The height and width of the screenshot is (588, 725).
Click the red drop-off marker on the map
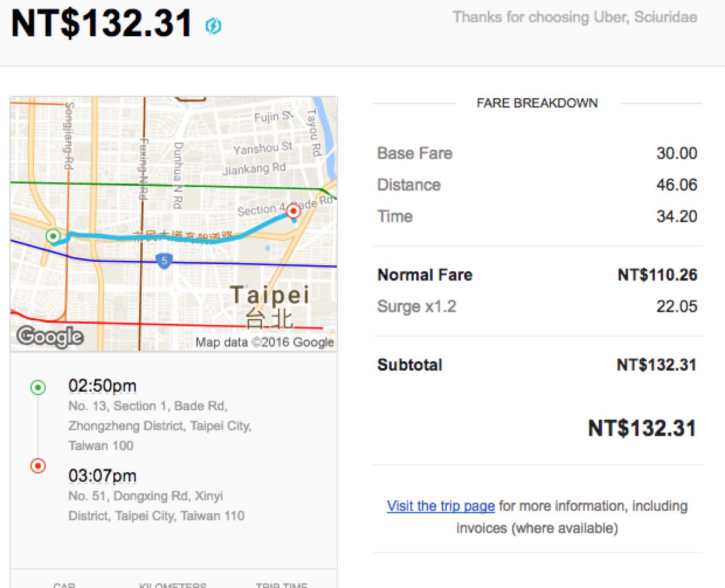(x=294, y=210)
